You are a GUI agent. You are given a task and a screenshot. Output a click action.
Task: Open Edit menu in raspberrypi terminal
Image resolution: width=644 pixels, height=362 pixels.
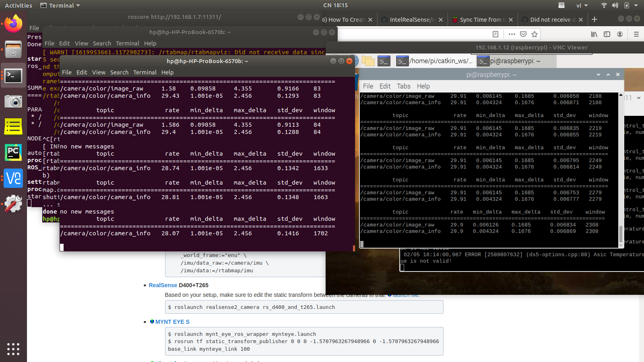click(x=385, y=86)
